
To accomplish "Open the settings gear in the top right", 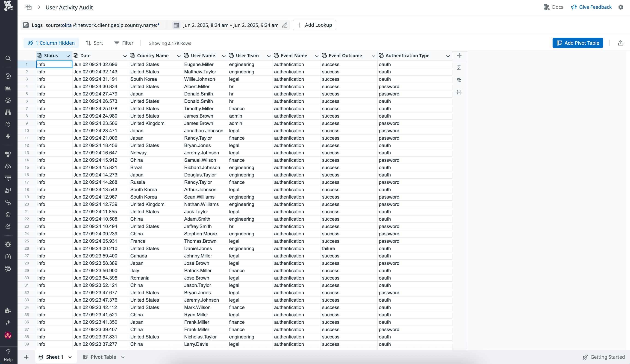I will click(621, 7).
